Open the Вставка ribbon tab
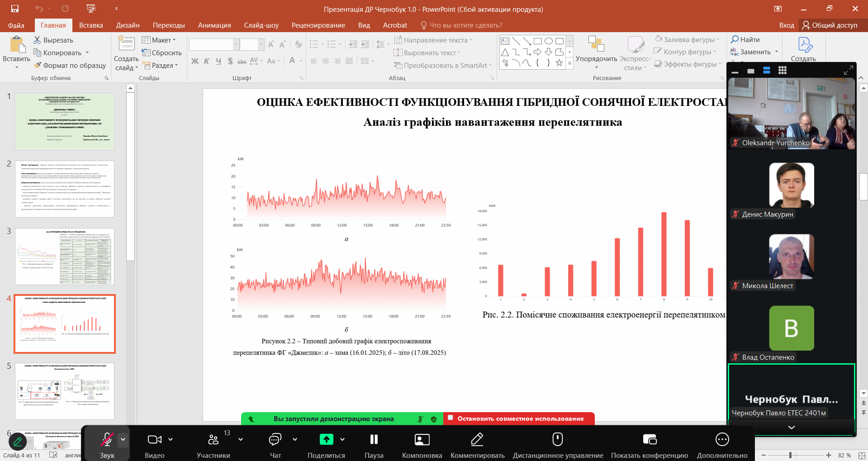The width and height of the screenshot is (868, 461). coord(91,25)
